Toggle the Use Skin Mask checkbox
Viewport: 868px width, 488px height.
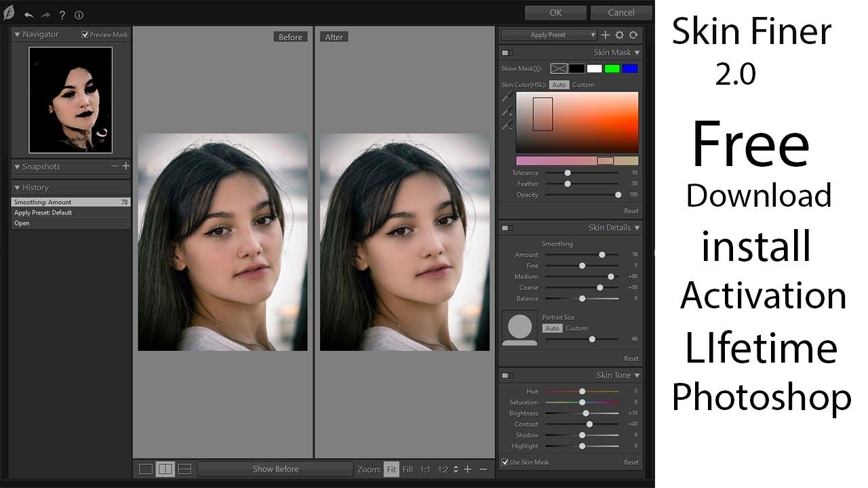pos(505,462)
